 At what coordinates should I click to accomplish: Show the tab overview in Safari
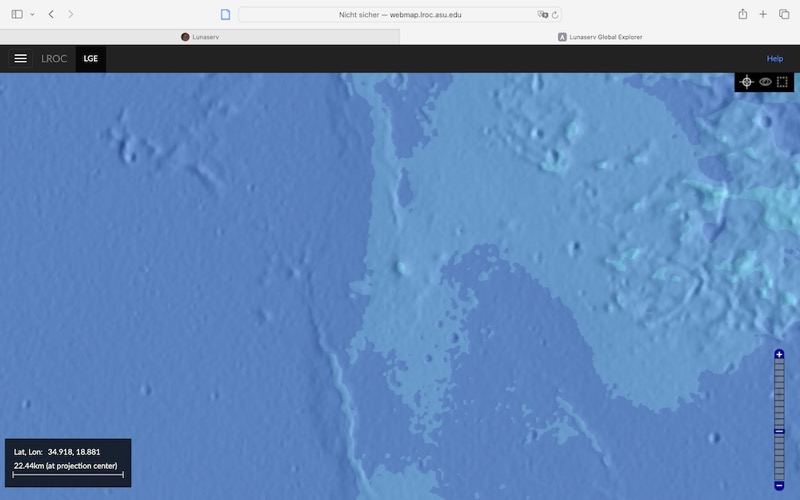click(x=784, y=14)
